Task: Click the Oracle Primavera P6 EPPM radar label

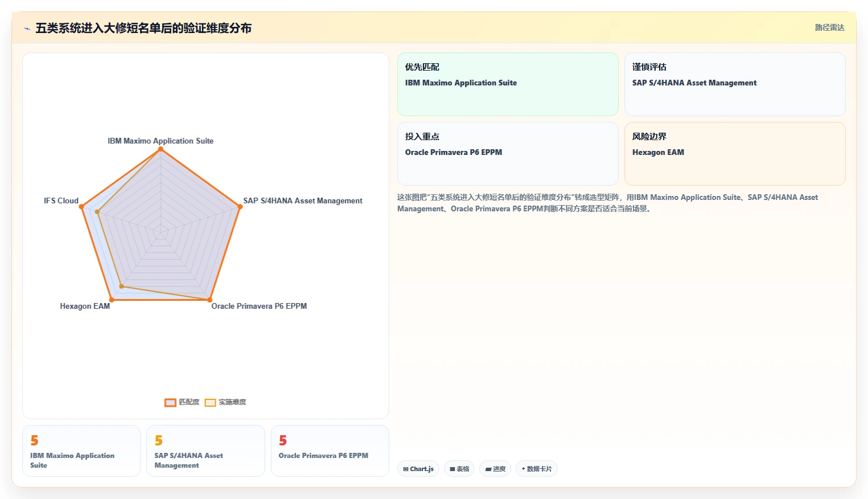Action: pos(259,306)
